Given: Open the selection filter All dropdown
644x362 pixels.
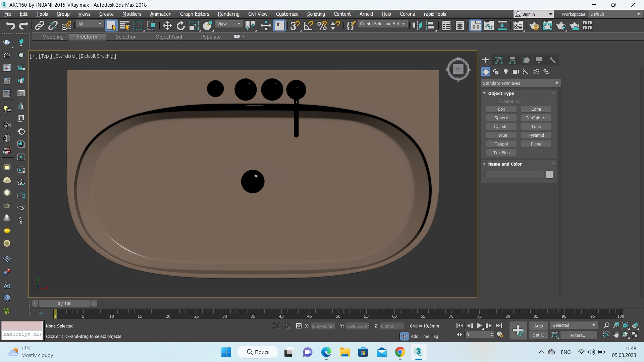Looking at the screenshot, I should [x=90, y=24].
